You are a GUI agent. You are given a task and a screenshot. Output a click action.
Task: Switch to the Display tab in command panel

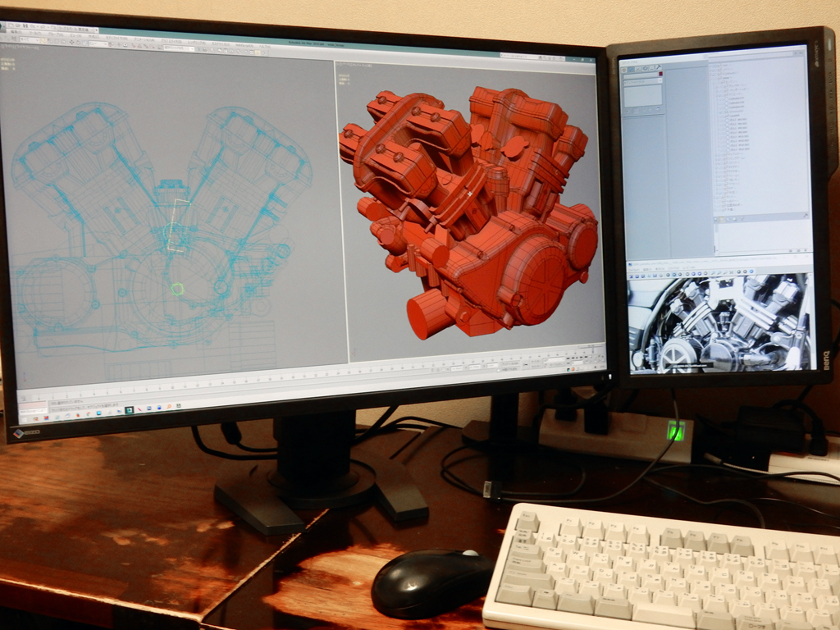click(x=652, y=68)
